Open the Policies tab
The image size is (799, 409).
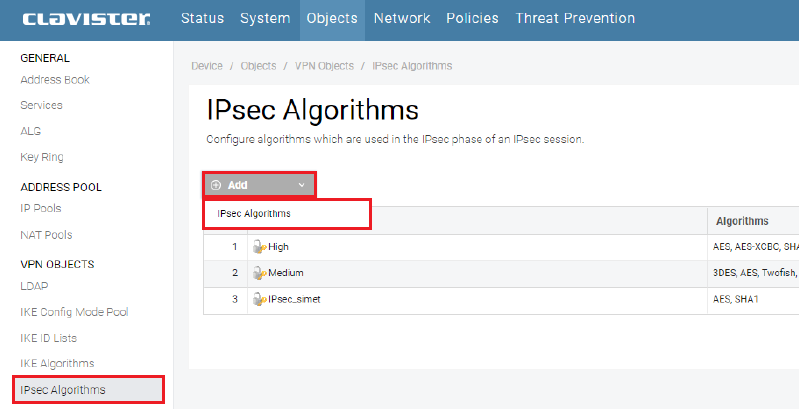[472, 18]
